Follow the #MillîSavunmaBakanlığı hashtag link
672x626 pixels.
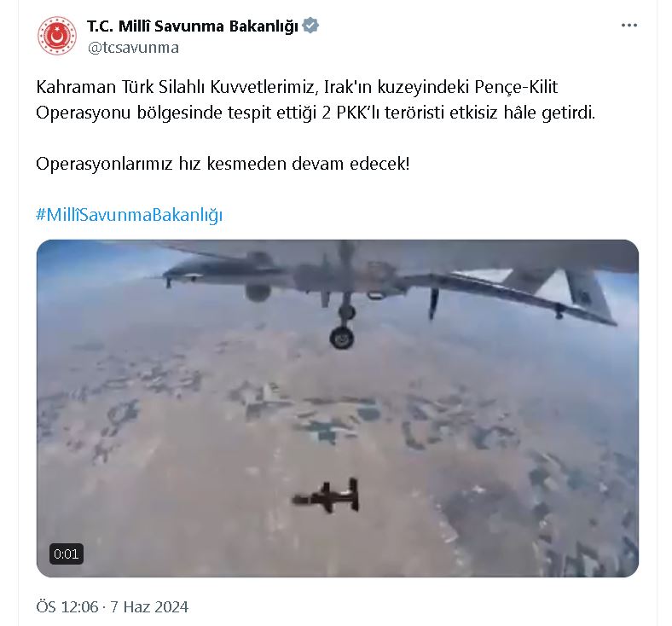(x=129, y=214)
